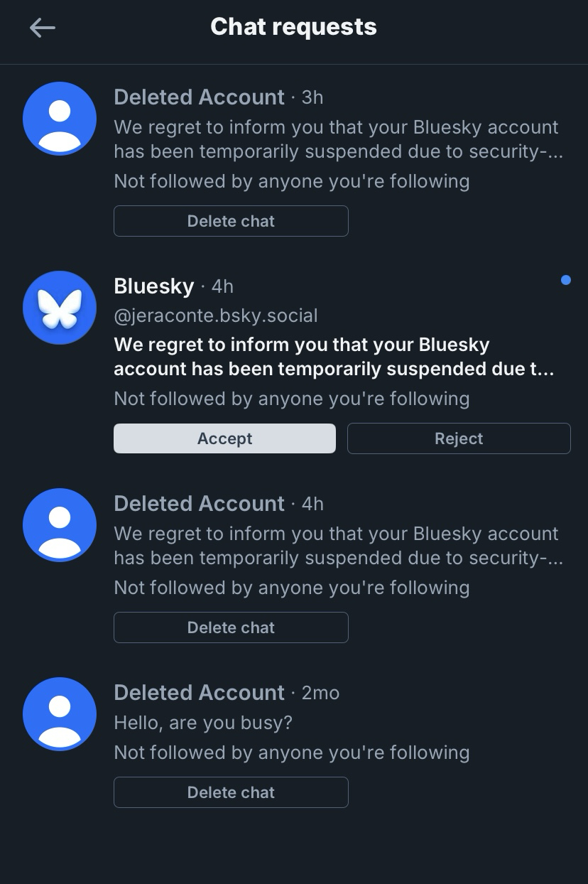Tap the unread blue dot indicator
The height and width of the screenshot is (884, 588).
tap(565, 280)
